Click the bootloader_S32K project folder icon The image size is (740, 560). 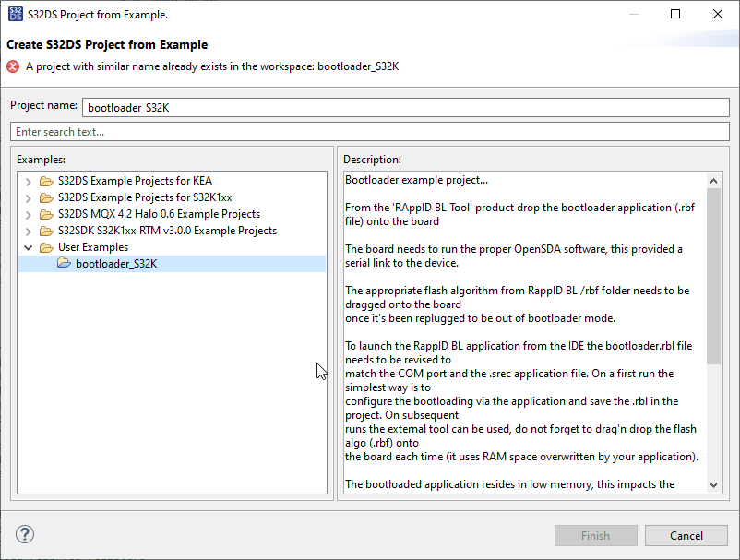(64, 264)
